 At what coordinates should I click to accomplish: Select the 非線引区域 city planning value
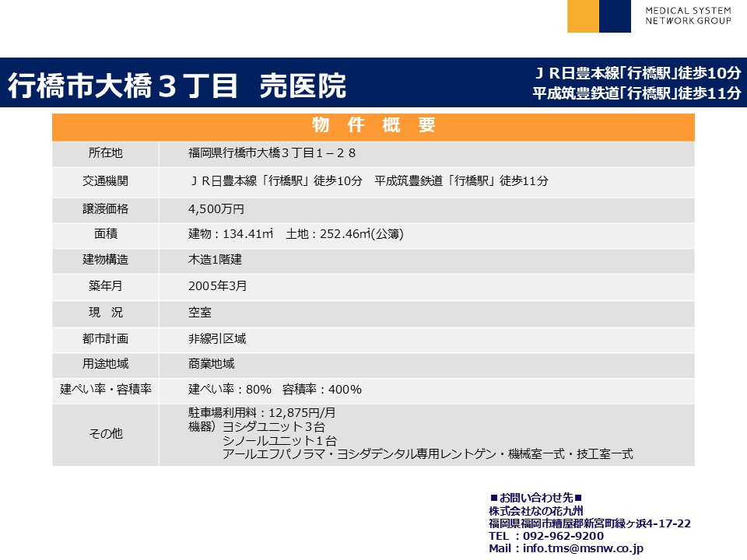(x=217, y=338)
